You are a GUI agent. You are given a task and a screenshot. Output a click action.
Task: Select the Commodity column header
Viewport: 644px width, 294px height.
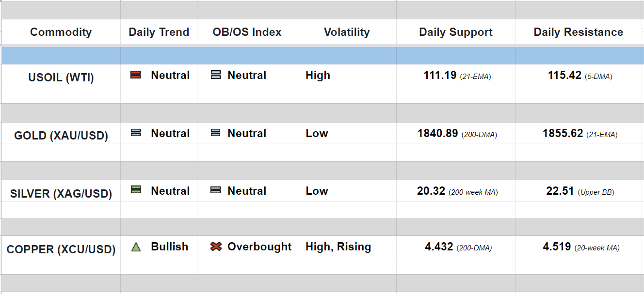61,32
